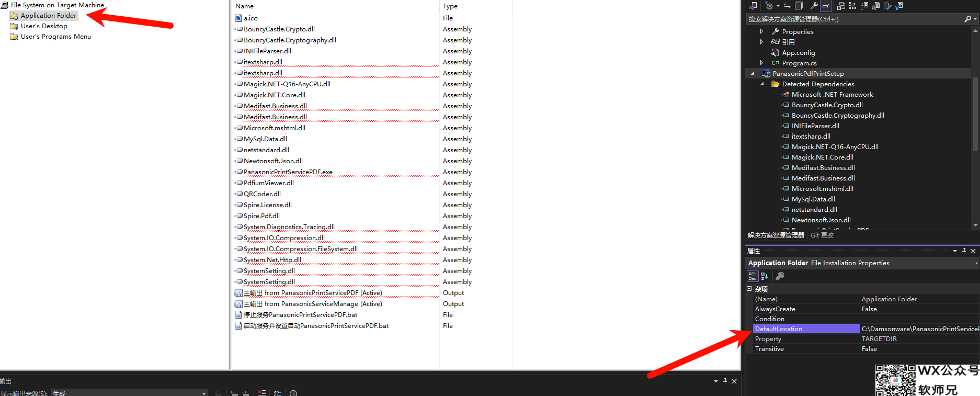Collapse the 杂项 property category
980x396 pixels.
749,289
